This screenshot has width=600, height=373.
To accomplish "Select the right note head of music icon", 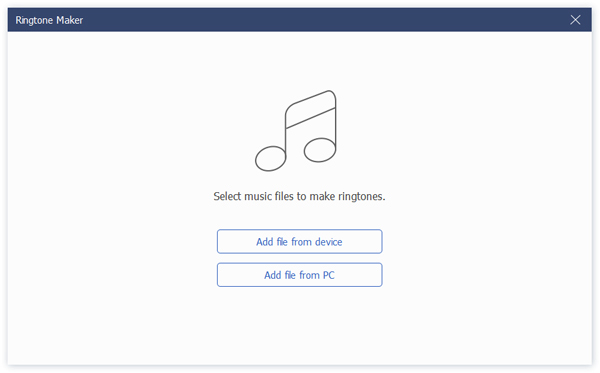I will (x=320, y=150).
